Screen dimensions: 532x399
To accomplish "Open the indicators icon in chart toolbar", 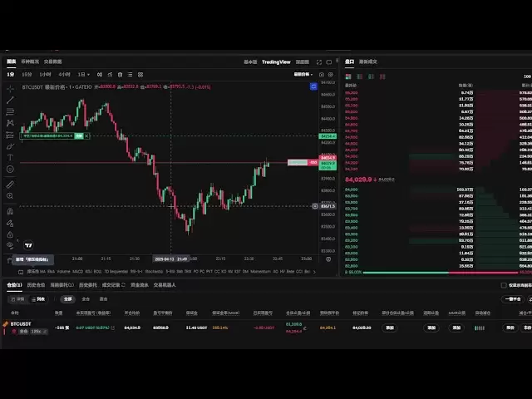I will click(x=110, y=75).
